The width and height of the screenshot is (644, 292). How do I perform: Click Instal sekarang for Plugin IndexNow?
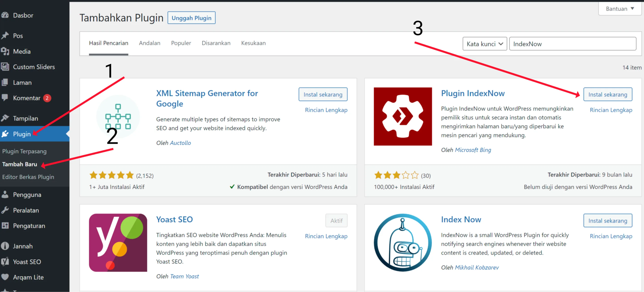point(608,95)
